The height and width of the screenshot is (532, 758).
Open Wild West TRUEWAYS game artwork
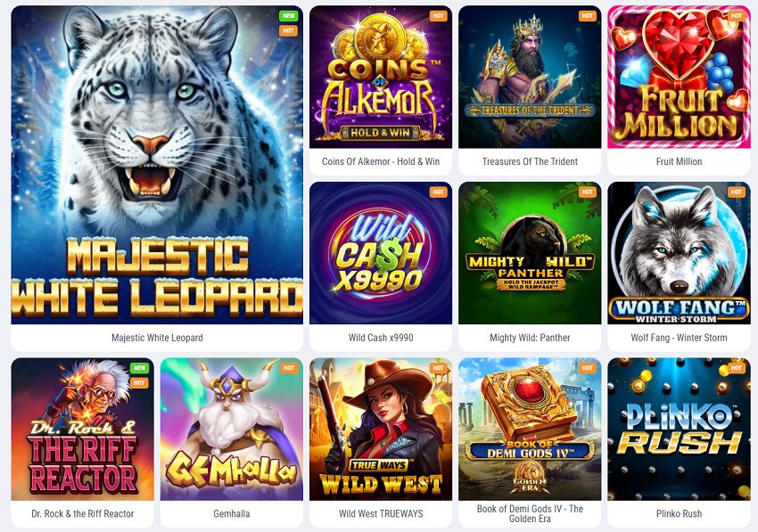(x=381, y=430)
